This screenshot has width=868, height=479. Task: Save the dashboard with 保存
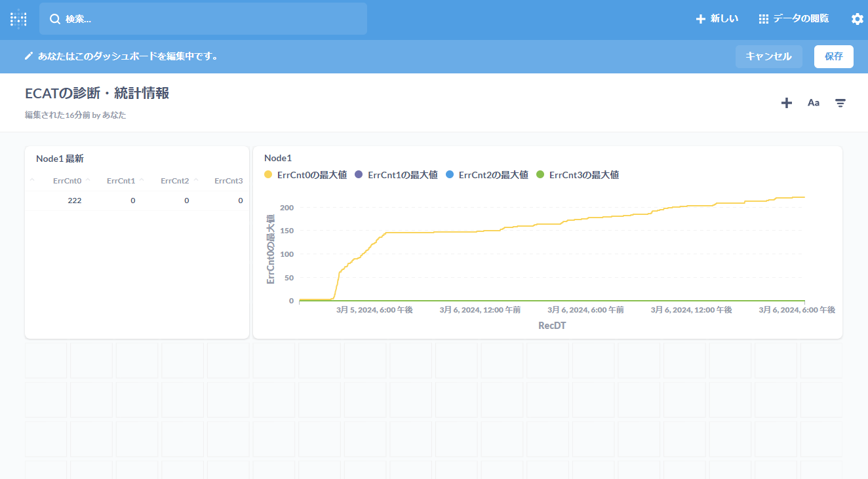click(x=833, y=56)
